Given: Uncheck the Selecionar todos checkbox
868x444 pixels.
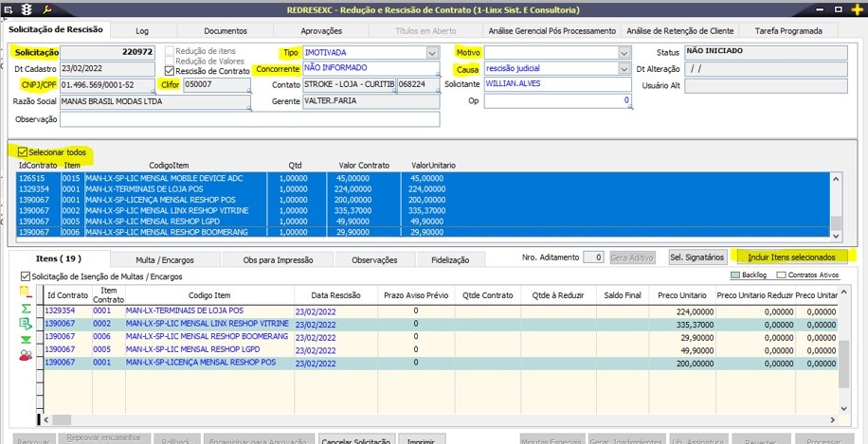Looking at the screenshot, I should pos(23,151).
